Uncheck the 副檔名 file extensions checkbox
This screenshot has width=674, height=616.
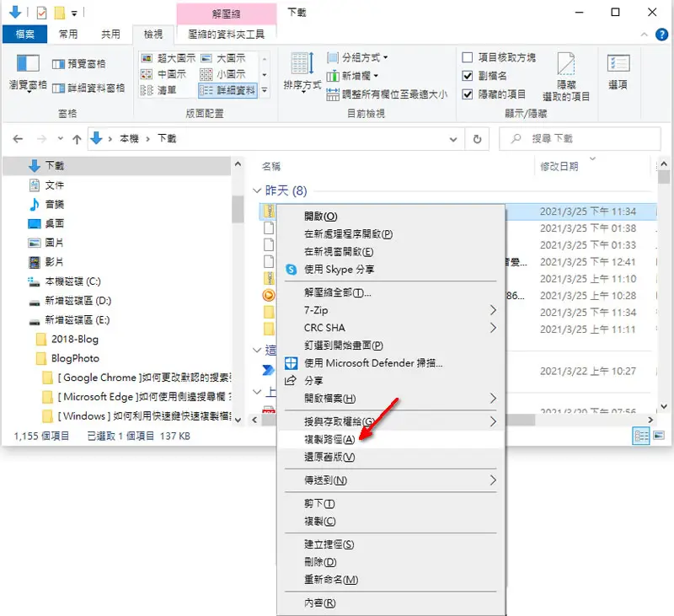click(x=468, y=76)
